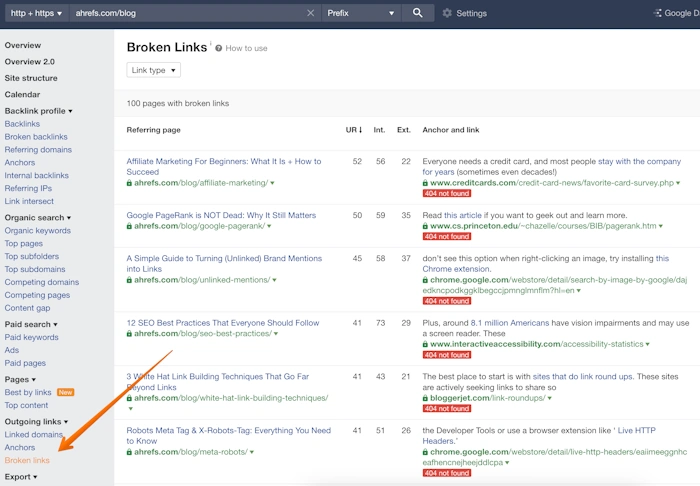Image resolution: width=700 pixels, height=486 pixels.
Task: Open Best by links report
Action: [28, 392]
